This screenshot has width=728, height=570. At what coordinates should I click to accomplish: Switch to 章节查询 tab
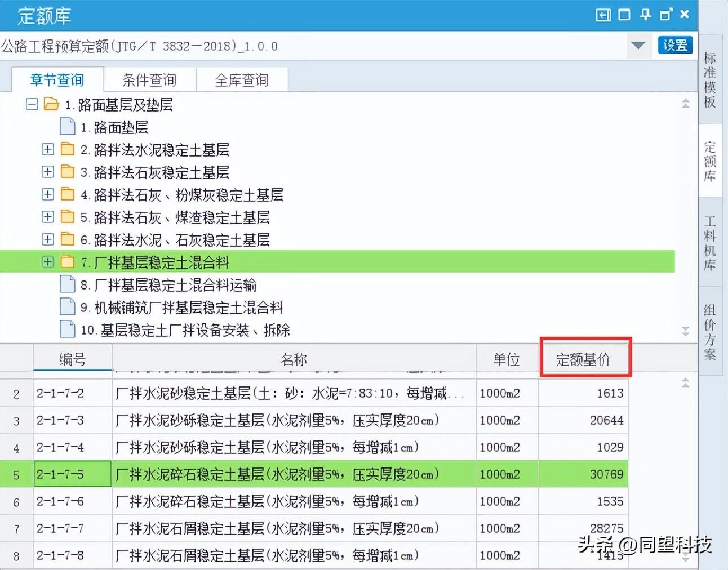point(57,80)
